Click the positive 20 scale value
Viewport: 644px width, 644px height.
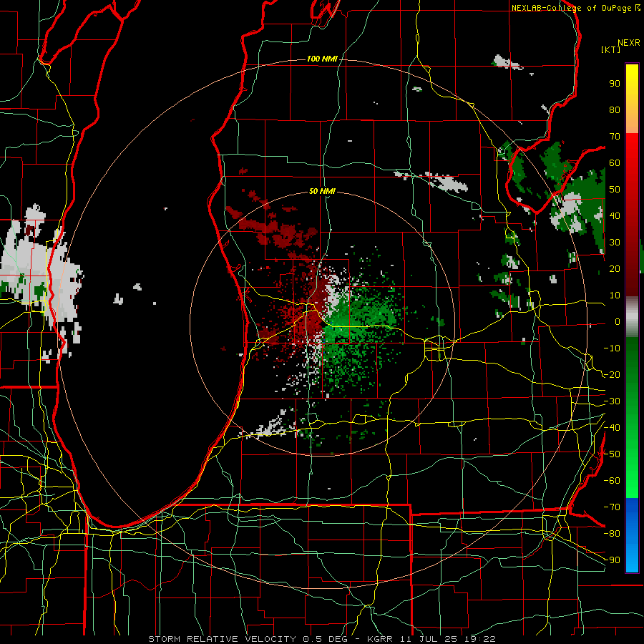coord(615,269)
